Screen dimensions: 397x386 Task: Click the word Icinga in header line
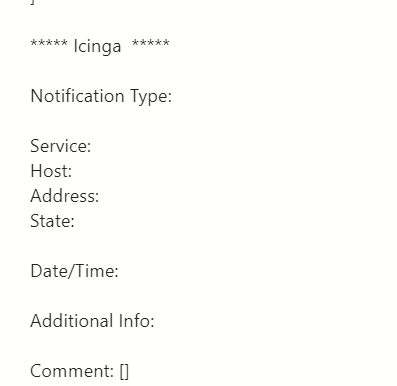click(x=97, y=46)
